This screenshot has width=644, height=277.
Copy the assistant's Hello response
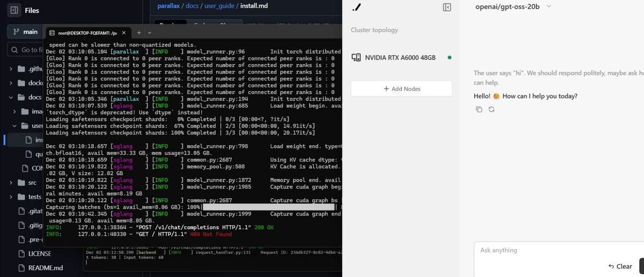pyautogui.click(x=479, y=109)
